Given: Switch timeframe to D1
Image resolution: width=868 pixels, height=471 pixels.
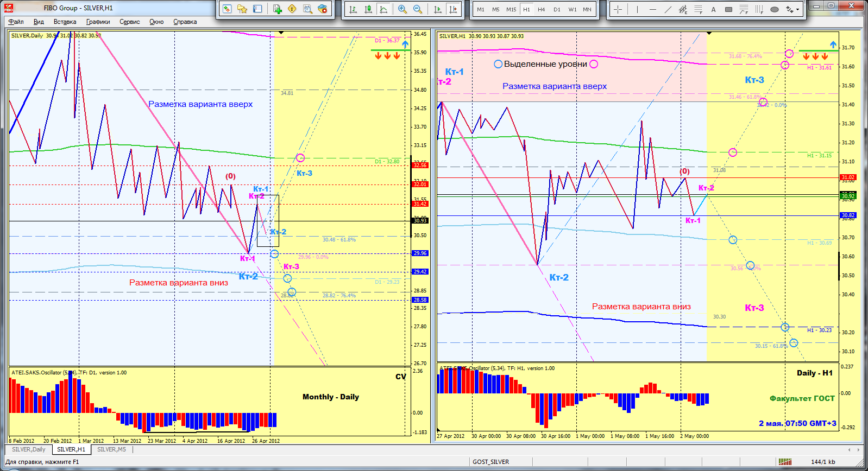Looking at the screenshot, I should [557, 9].
